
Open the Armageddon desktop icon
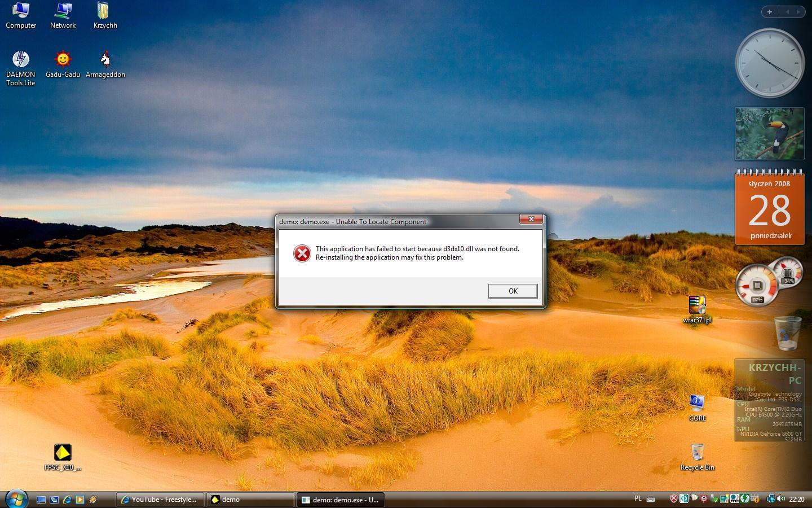105,60
